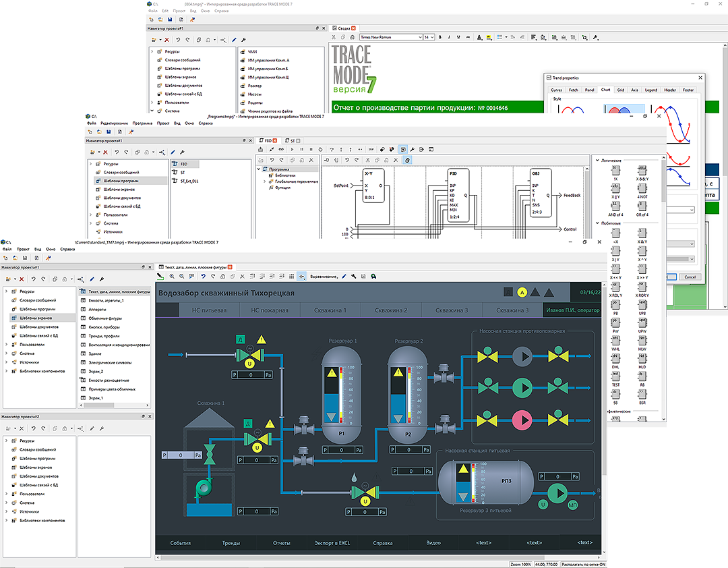This screenshot has width=728, height=568.
Task: Select filled-area chart style thumbnail in Trend properties
Action: [624, 110]
